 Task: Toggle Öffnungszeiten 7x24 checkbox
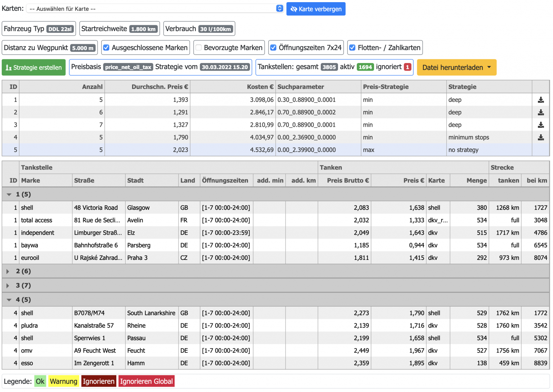[x=274, y=48]
